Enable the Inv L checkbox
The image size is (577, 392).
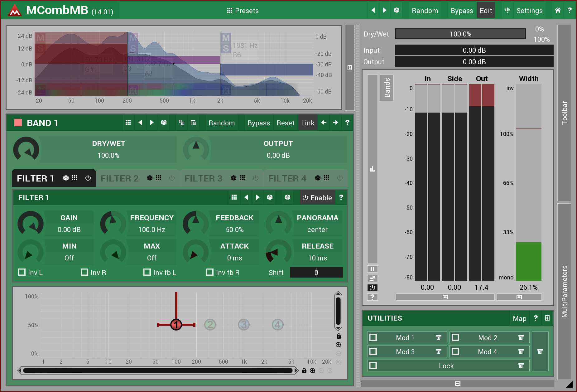point(22,272)
